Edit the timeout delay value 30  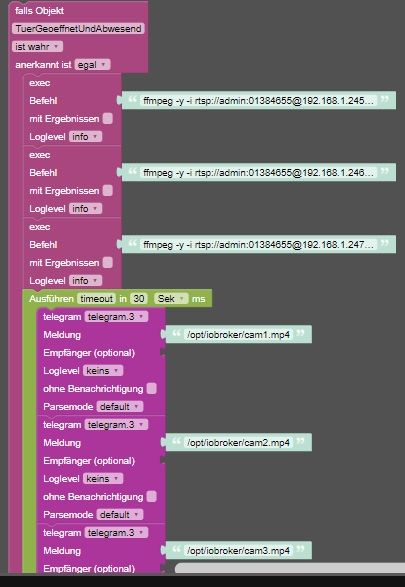139,299
